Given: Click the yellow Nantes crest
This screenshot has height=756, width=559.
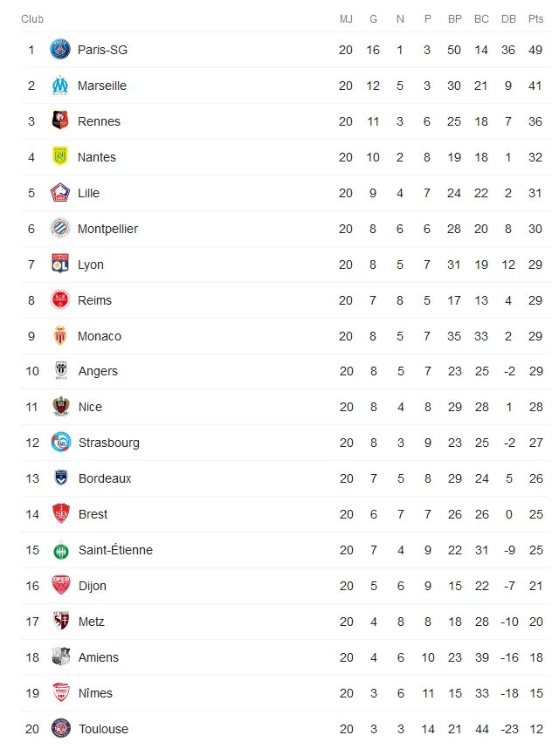Looking at the screenshot, I should click(60, 156).
